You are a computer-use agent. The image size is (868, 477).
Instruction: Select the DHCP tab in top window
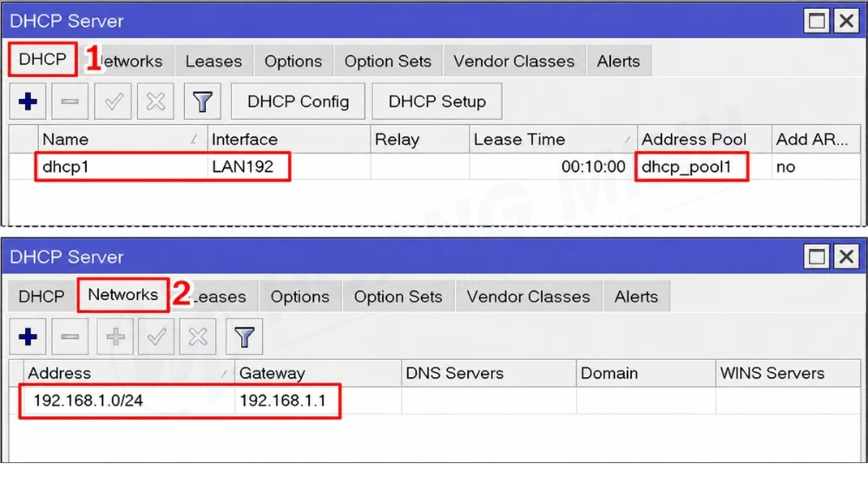click(x=43, y=59)
